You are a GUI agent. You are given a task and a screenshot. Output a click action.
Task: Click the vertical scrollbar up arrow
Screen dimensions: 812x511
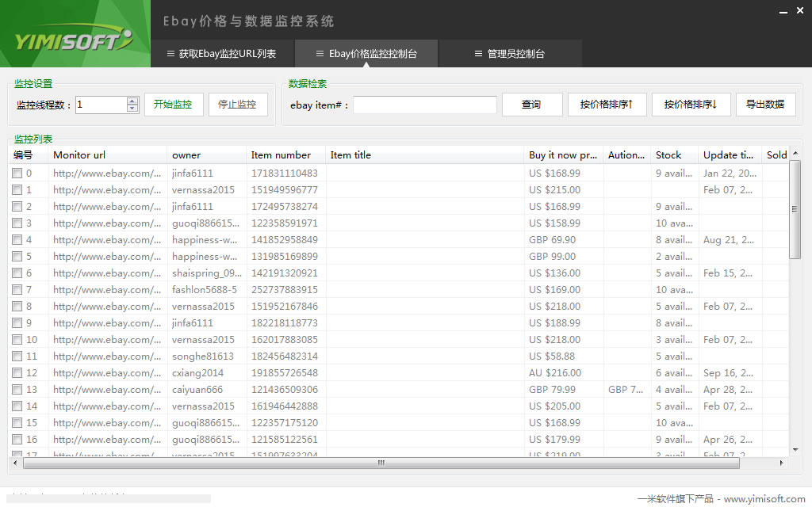pos(795,153)
